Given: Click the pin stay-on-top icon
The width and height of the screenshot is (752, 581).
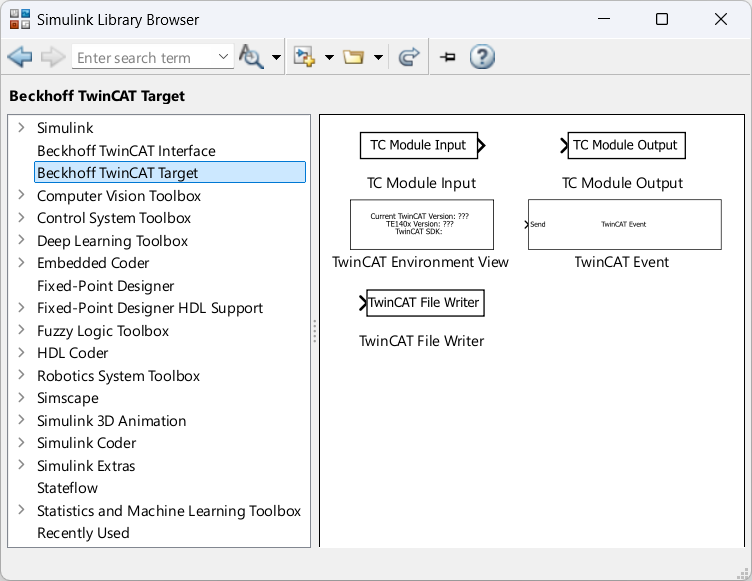Looking at the screenshot, I should (x=447, y=57).
